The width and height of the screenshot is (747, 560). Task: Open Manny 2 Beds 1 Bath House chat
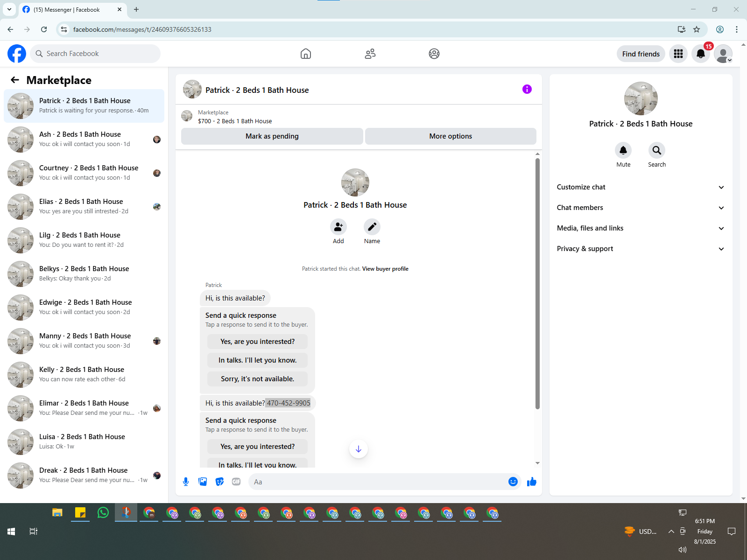(x=84, y=341)
